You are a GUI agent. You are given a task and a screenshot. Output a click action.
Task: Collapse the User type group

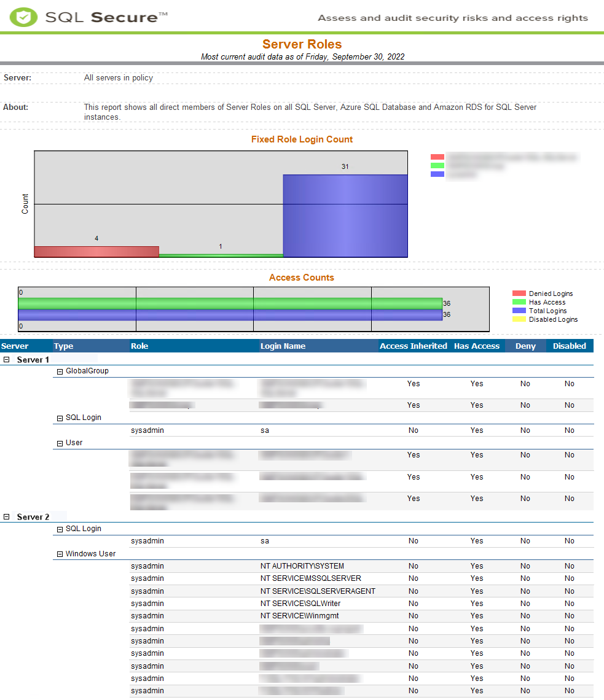click(60, 443)
